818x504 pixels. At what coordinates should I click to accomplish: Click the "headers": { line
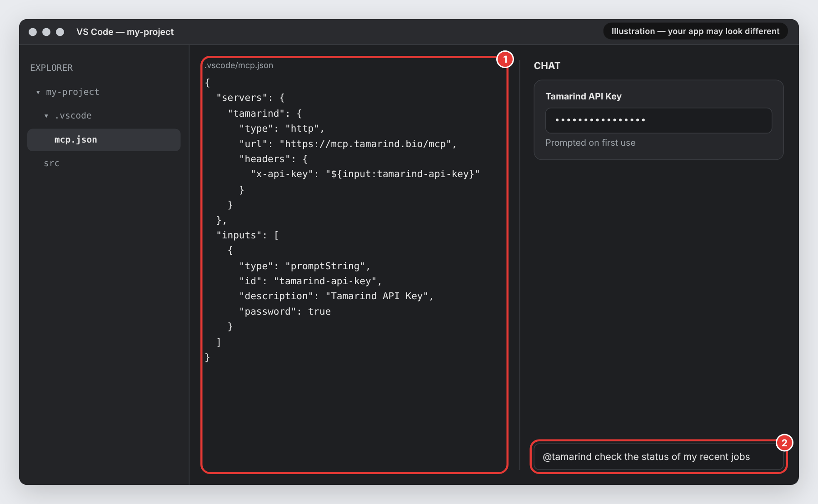click(274, 159)
